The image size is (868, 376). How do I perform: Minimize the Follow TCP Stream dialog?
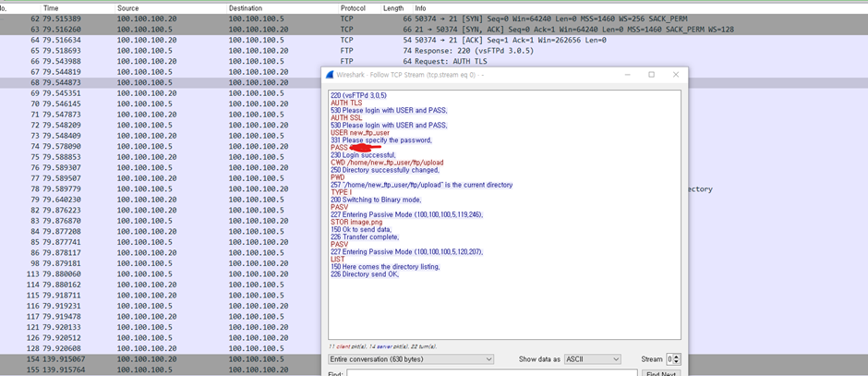[627, 75]
